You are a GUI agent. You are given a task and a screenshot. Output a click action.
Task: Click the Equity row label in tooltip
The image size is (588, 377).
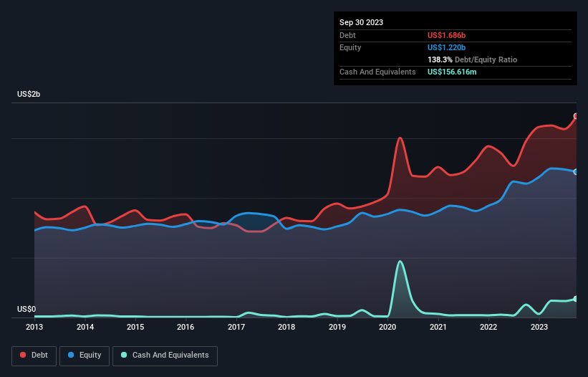coord(350,47)
